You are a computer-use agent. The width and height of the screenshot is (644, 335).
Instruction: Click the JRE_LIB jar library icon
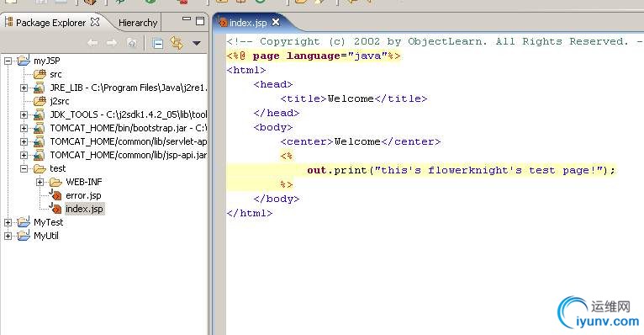pos(39,88)
